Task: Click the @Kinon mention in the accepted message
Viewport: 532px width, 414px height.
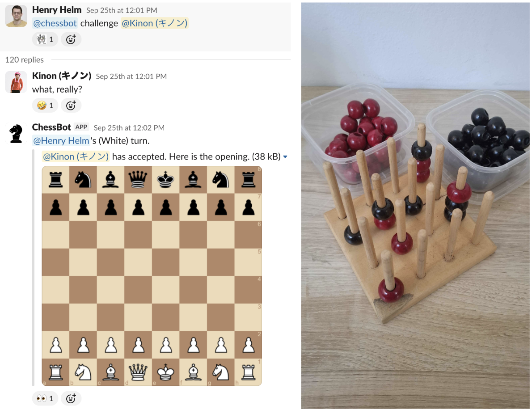Action: 76,156
